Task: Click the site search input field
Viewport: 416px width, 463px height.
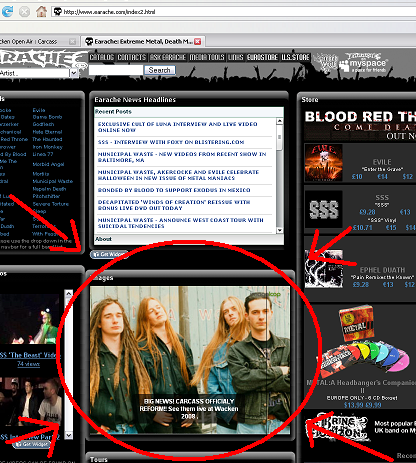Action: point(116,70)
